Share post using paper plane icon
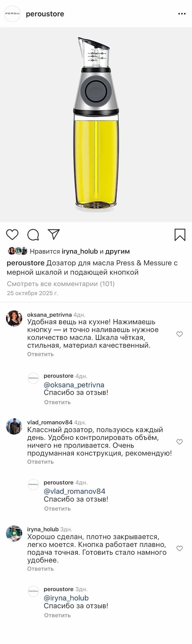This screenshot has width=192, height=644. (54, 234)
